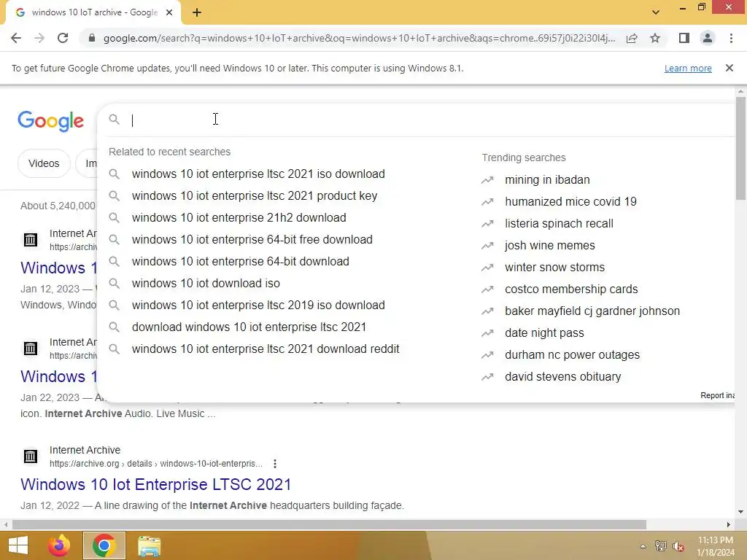Bookmark this tab with star icon

655,38
